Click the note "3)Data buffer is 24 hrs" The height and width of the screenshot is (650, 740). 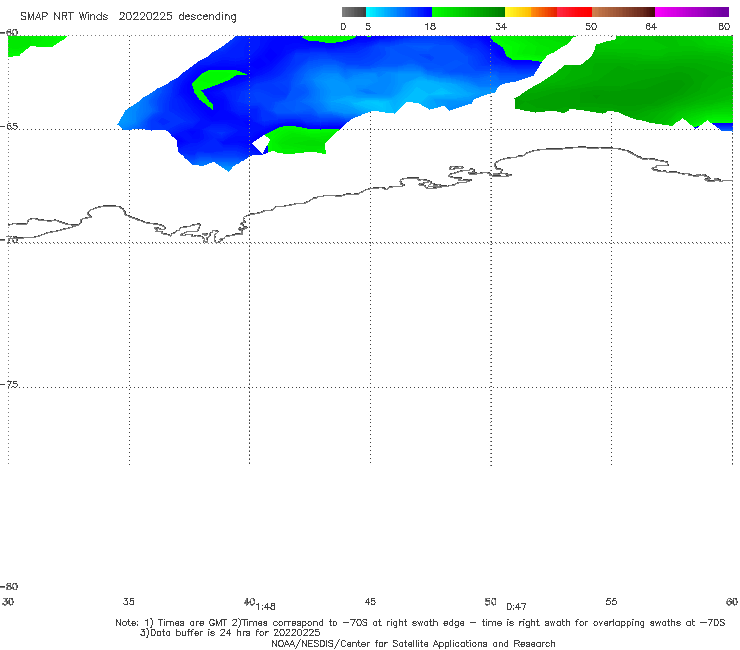[230, 633]
